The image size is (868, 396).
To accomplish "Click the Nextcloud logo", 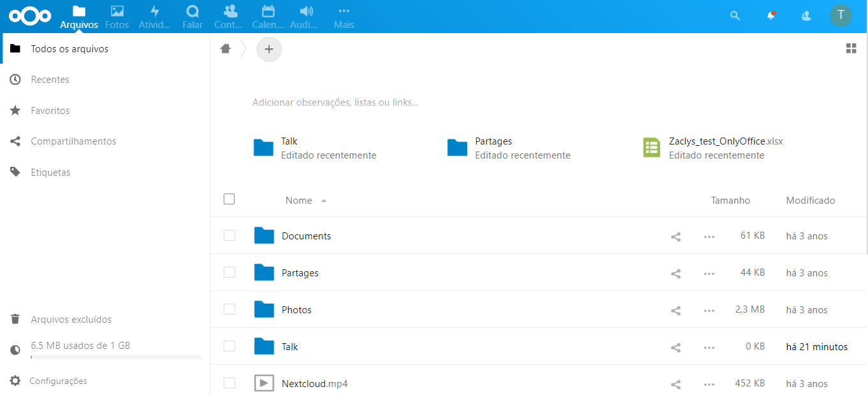I will (29, 16).
